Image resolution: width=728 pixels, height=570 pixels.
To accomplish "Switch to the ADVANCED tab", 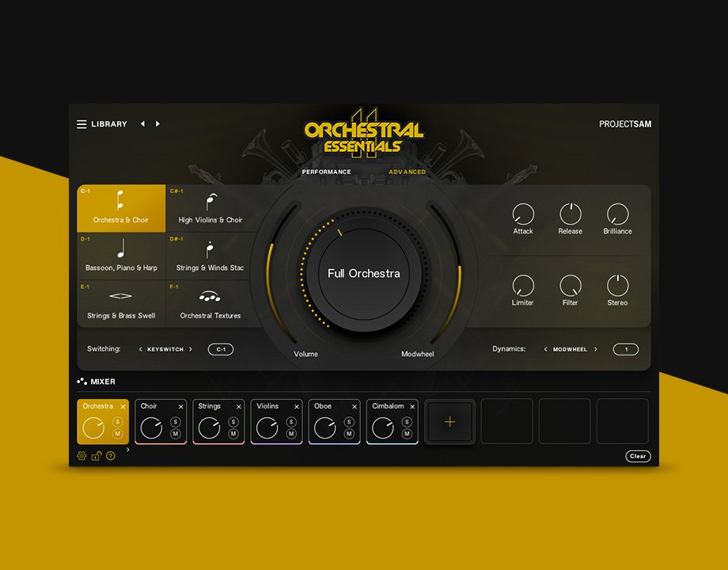I will click(x=406, y=171).
